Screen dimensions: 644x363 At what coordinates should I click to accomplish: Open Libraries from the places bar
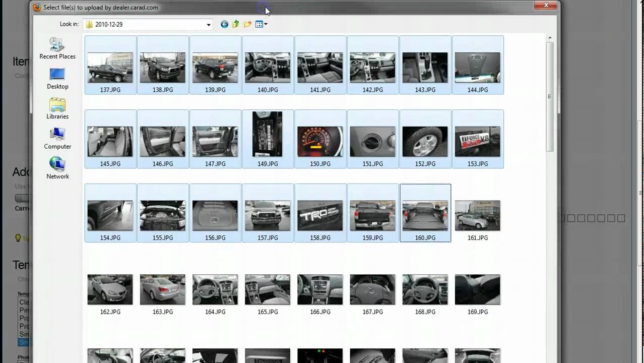[x=57, y=109]
